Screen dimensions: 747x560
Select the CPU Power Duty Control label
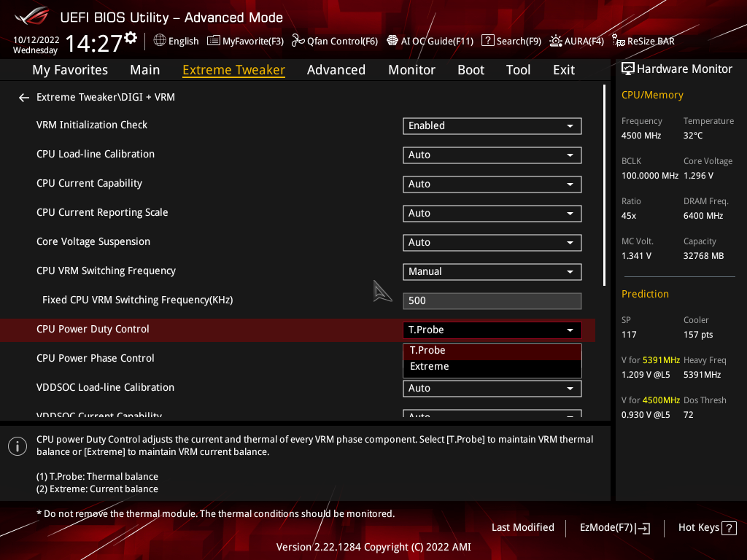pos(93,329)
